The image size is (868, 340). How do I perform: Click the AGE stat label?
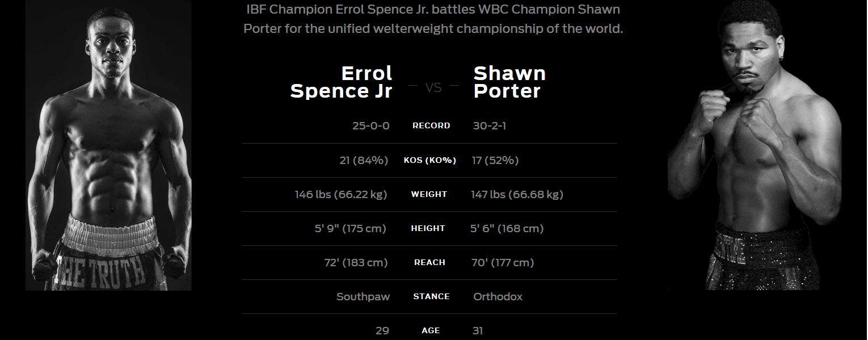click(x=431, y=330)
